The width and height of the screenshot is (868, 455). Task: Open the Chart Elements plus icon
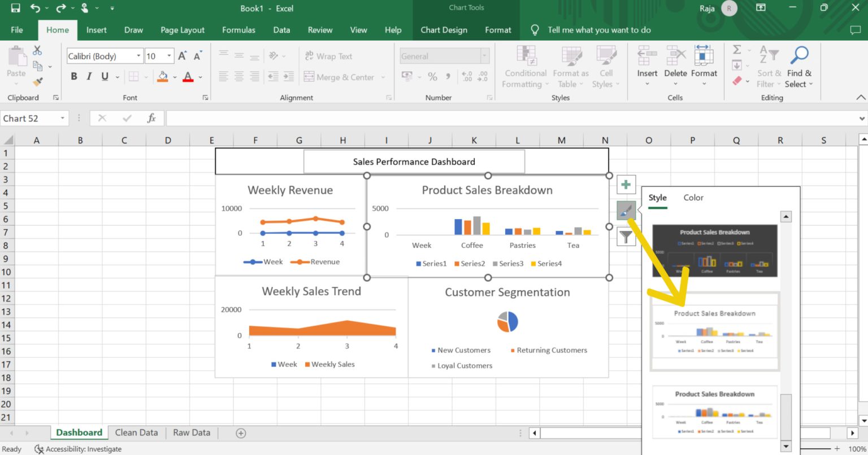626,183
